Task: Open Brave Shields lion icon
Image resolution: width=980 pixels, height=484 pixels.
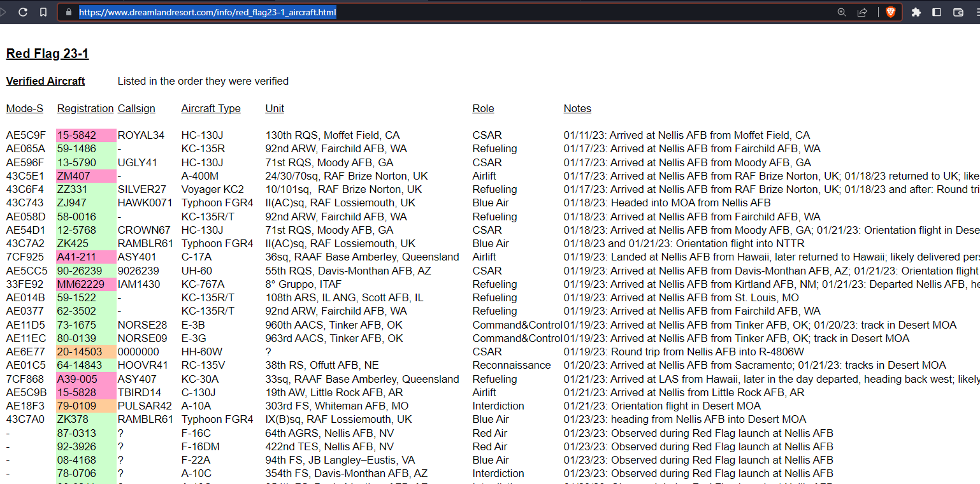Action: coord(890,12)
